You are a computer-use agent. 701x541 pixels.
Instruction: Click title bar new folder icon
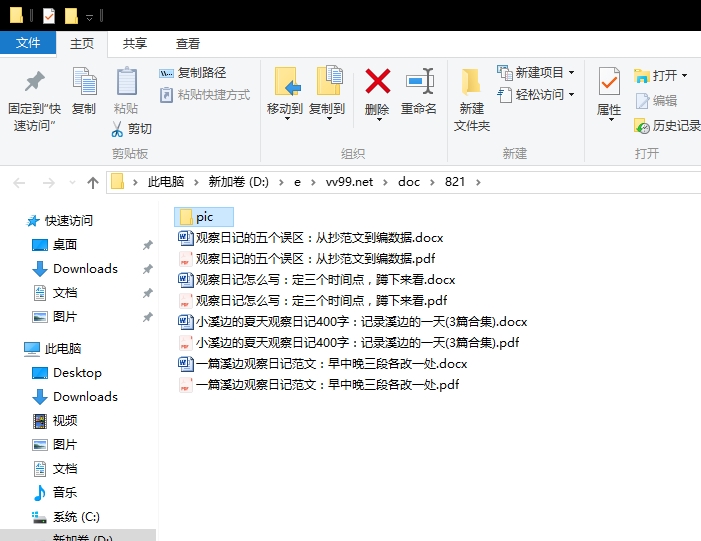[71, 16]
